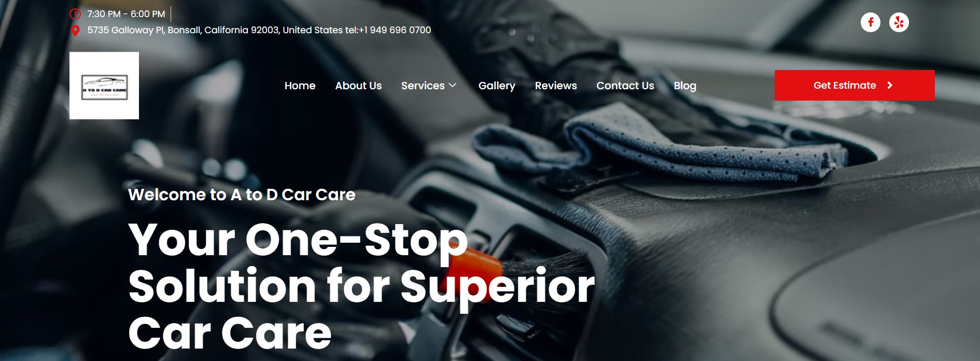Select the Welcome to A to D Car Care text
The width and height of the screenshot is (980, 361).
tap(242, 195)
